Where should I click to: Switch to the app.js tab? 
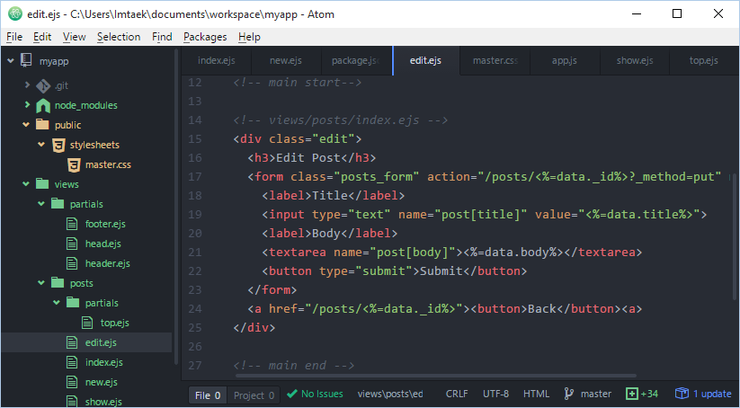pyautogui.click(x=564, y=61)
